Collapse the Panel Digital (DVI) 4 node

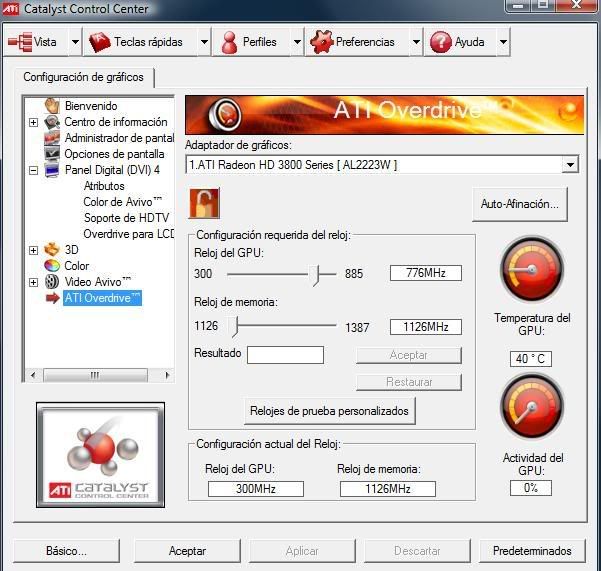click(33, 170)
